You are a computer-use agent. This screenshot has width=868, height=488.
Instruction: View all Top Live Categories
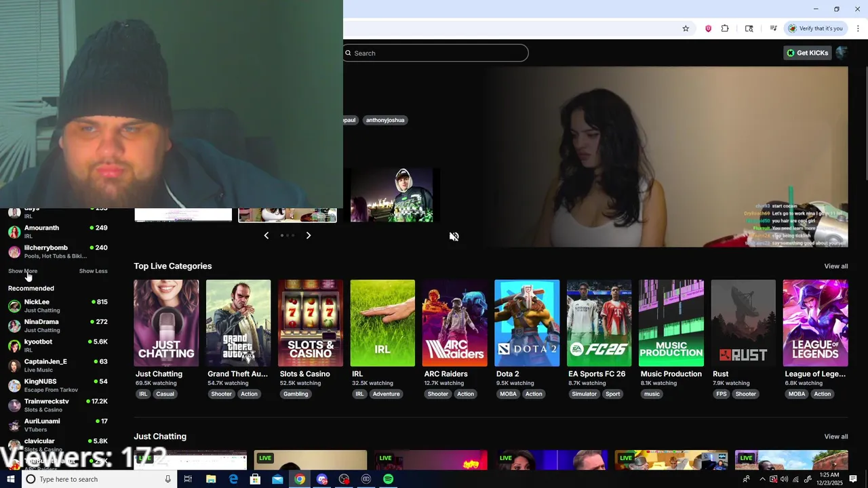(x=835, y=266)
